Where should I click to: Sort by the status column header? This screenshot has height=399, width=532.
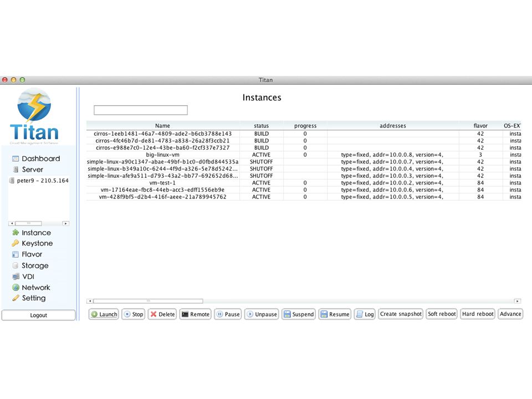tap(261, 126)
